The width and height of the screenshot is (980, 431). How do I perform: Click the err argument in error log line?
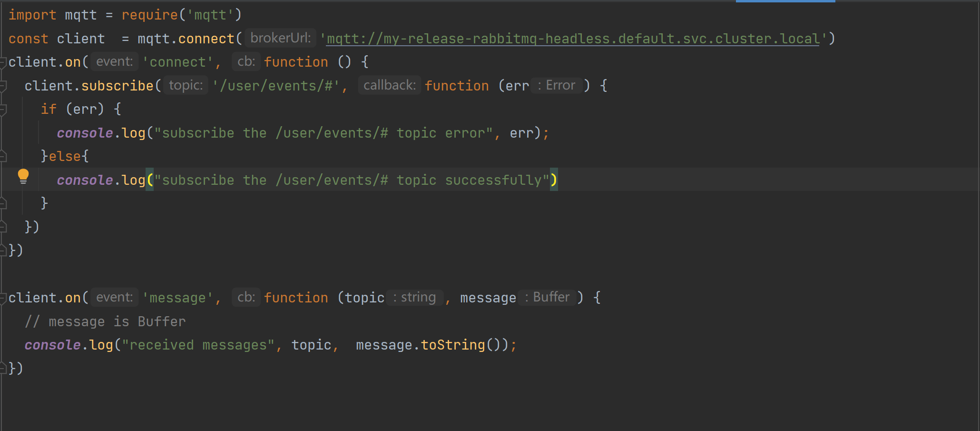pos(522,133)
